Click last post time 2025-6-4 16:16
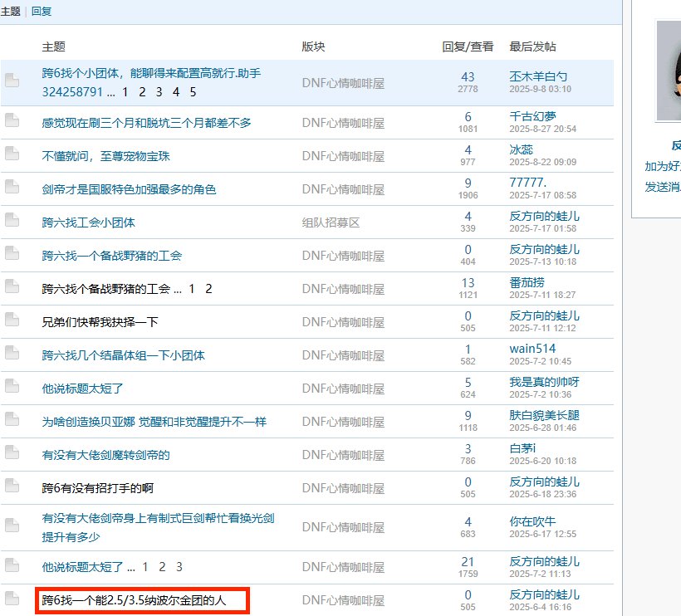Screen dimensions: 681x616 540,607
